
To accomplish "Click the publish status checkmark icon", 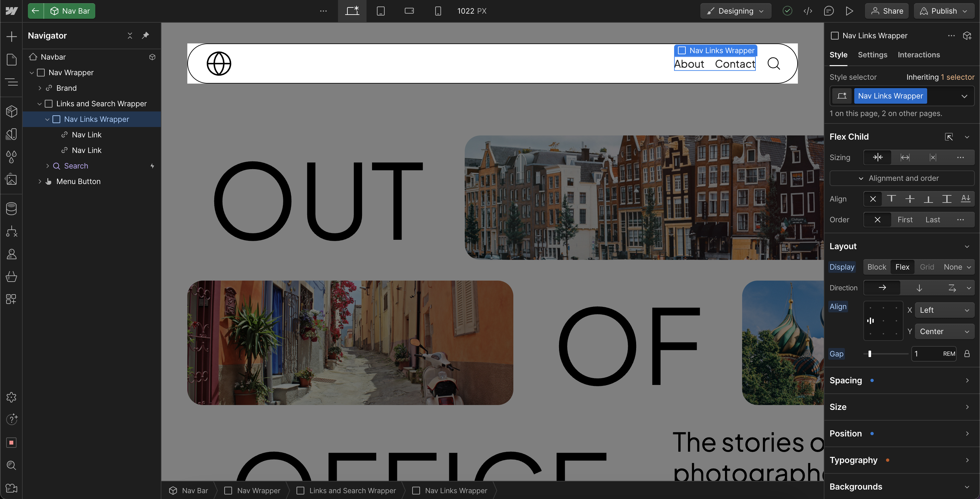I will click(x=787, y=11).
